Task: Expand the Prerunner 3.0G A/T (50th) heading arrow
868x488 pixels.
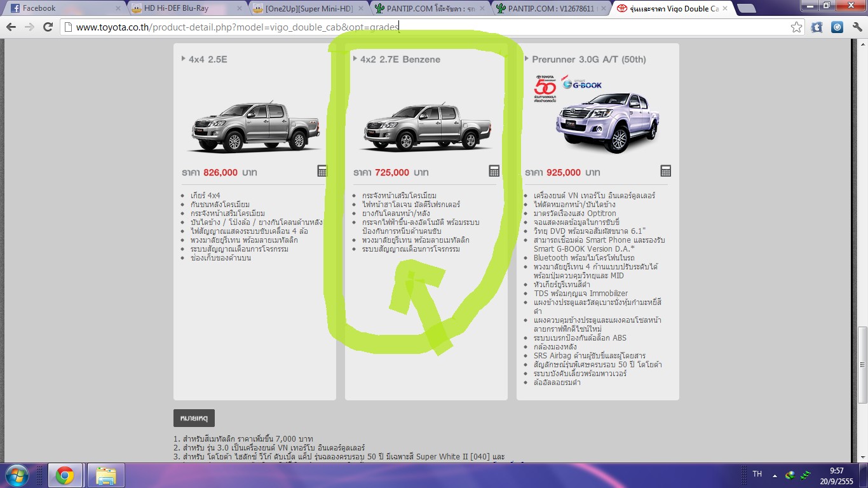Action: pyautogui.click(x=527, y=58)
